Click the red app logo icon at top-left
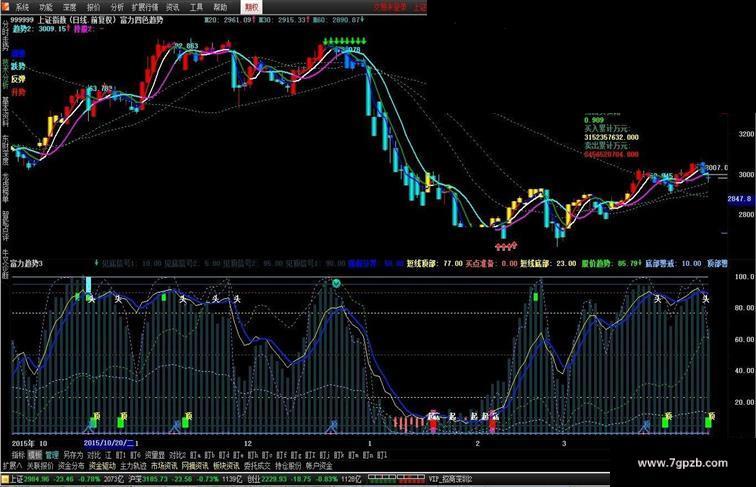 (x=6, y=6)
